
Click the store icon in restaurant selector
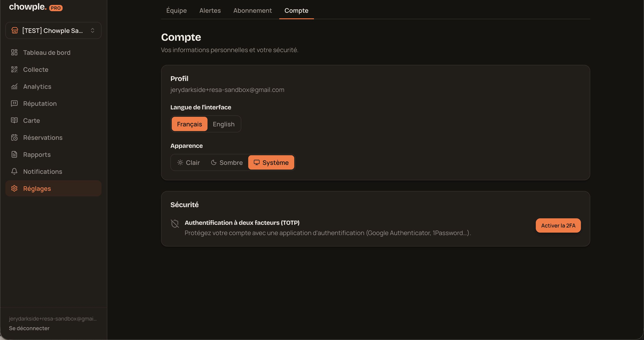pyautogui.click(x=15, y=30)
